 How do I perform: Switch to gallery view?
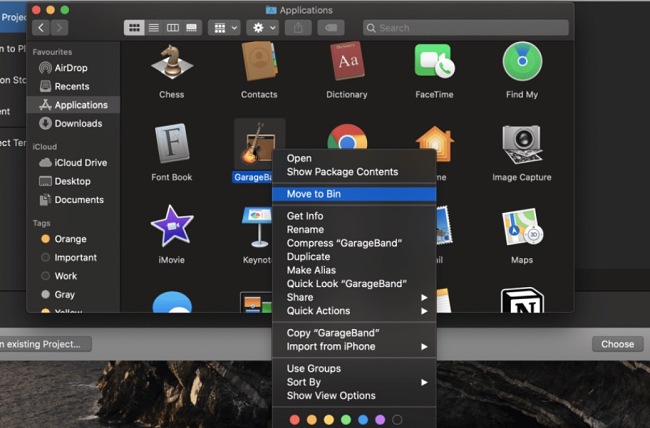(192, 28)
